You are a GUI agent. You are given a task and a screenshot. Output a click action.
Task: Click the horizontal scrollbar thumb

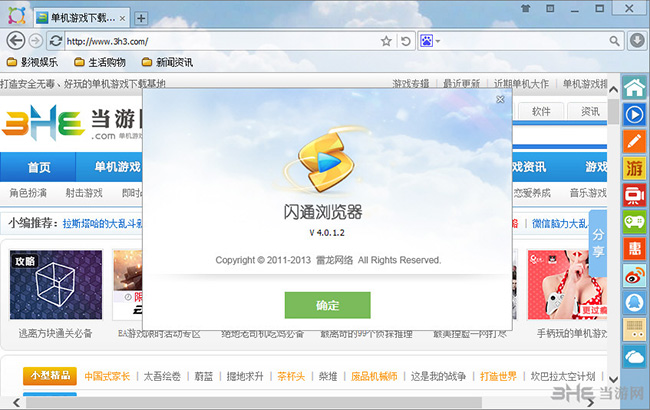(254, 403)
